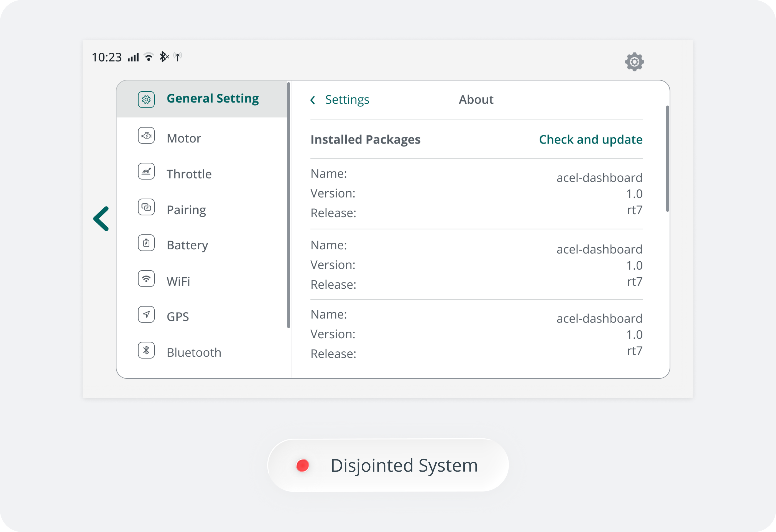
Task: Click the About page scrollbar
Action: [667, 158]
